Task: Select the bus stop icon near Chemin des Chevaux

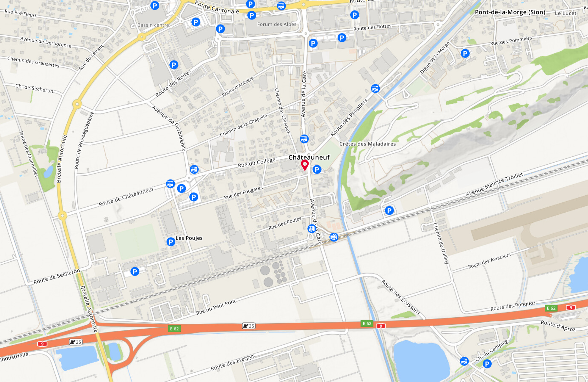Action: [304, 139]
